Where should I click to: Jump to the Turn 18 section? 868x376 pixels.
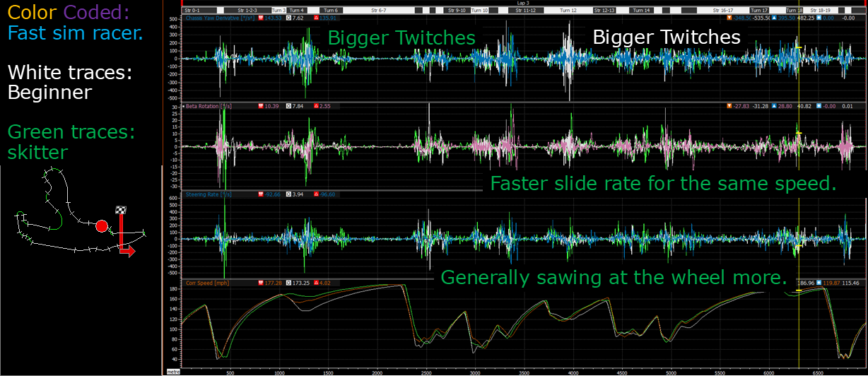click(x=794, y=11)
